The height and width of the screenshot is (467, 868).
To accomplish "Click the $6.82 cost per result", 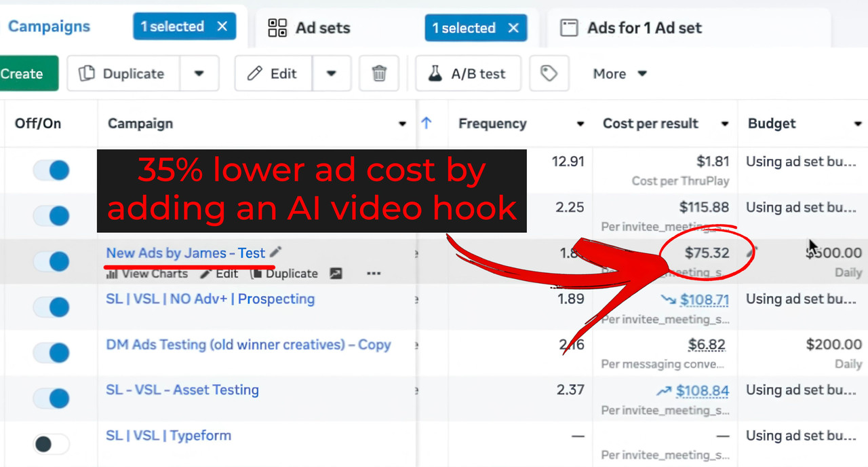I will (x=707, y=345).
